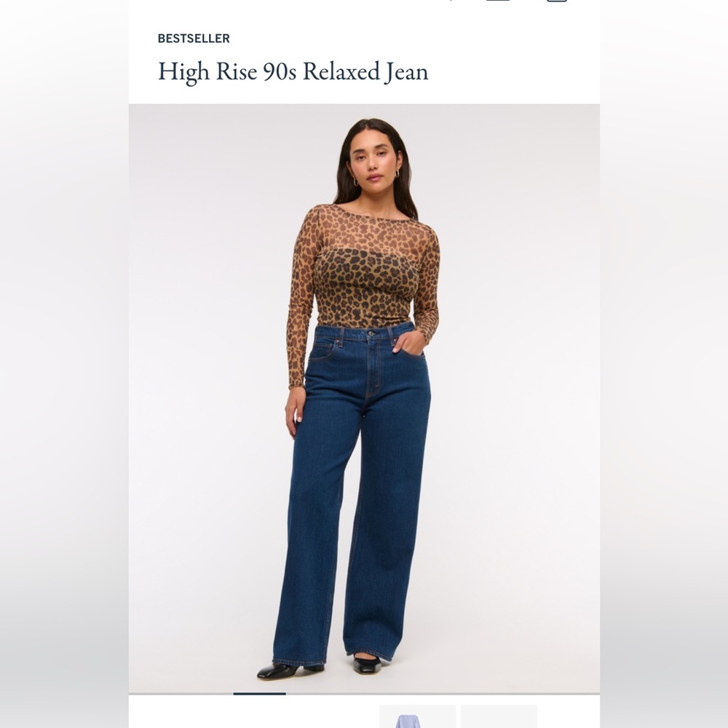
Task: Tap the jeans waistband button
Action: click(371, 333)
